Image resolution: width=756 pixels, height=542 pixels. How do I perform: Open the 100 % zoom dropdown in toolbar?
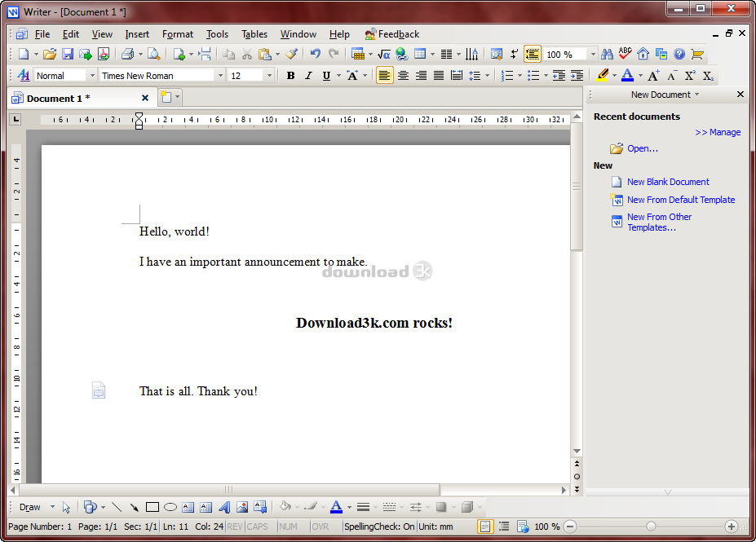coord(593,55)
